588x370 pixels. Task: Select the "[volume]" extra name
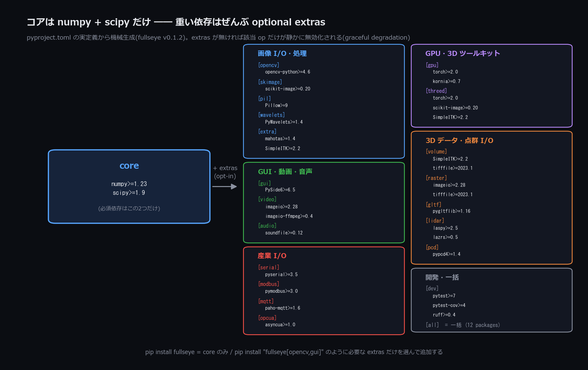[436, 151]
